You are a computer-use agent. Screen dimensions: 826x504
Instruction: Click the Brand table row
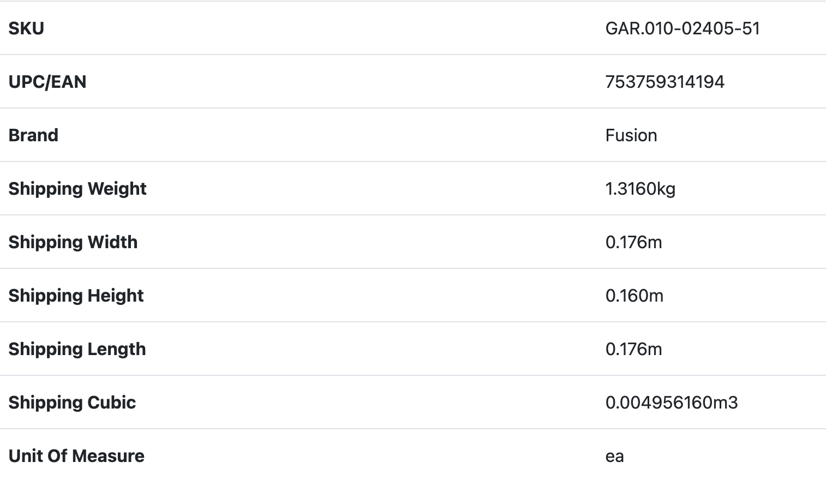pos(327,135)
